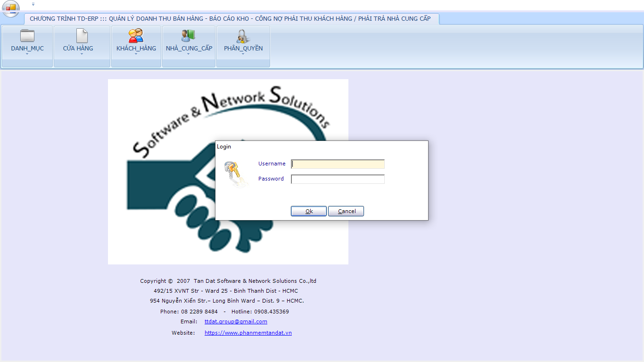This screenshot has height=362, width=644.
Task: Open the KHÁCH_HÀNG people icon
Action: tap(136, 36)
